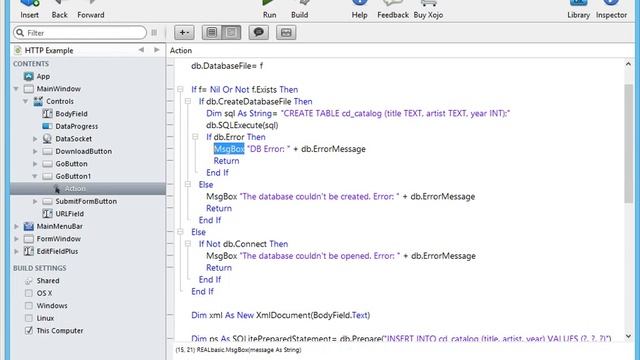Expand the DownloadButton node
640x360 pixels.
pyautogui.click(x=35, y=151)
